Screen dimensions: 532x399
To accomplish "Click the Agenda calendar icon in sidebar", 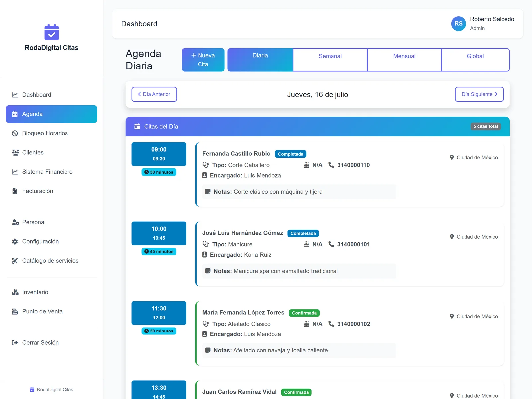I will point(15,114).
